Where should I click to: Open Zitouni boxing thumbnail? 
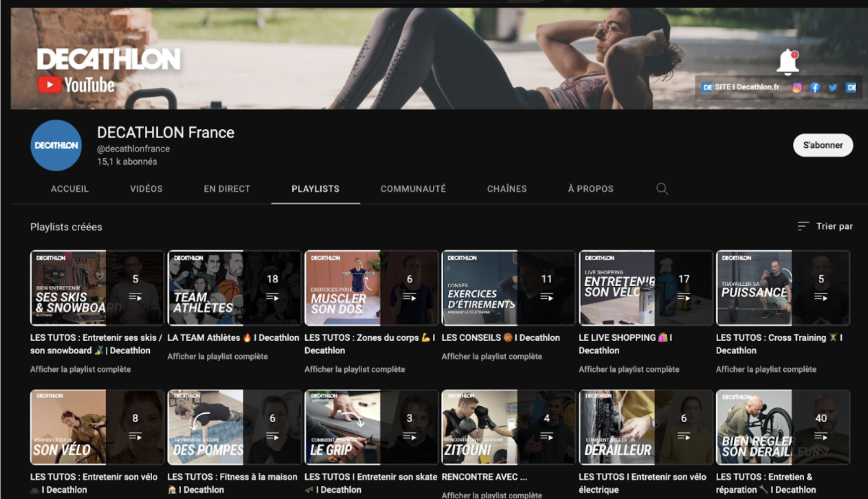[x=508, y=427]
